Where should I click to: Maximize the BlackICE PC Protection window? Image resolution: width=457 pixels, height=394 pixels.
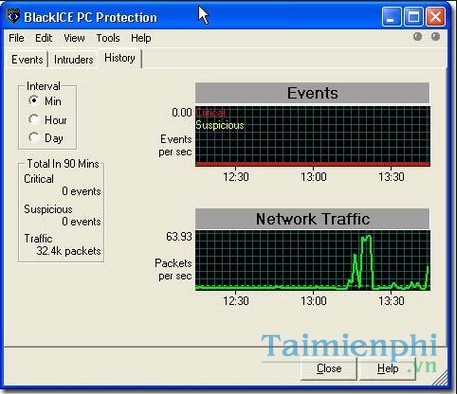[414, 17]
